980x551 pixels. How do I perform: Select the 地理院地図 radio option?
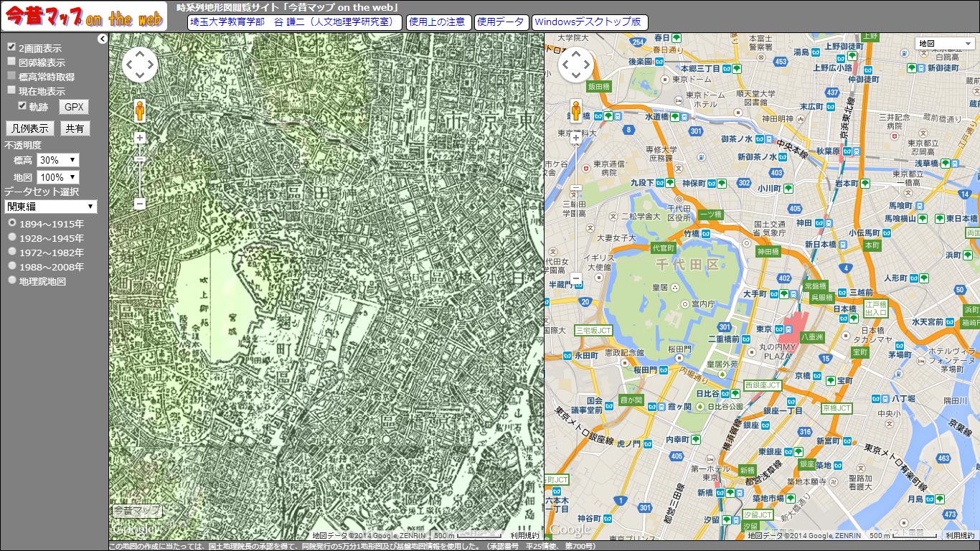[x=11, y=281]
